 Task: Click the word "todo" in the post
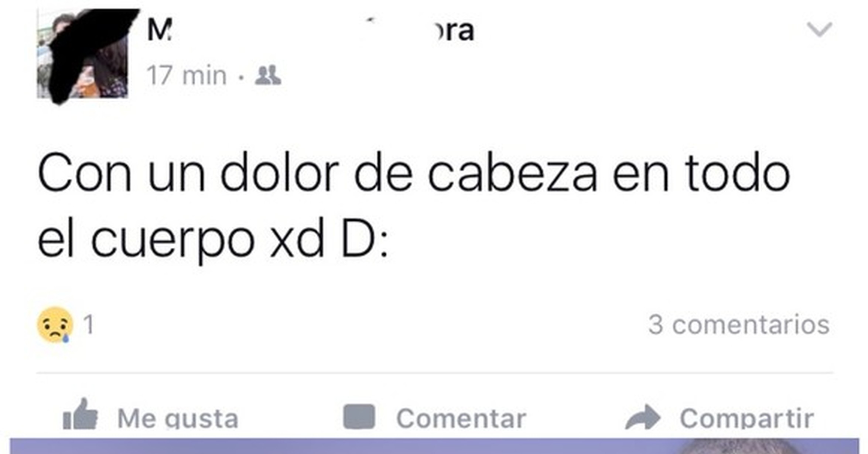tap(737, 173)
